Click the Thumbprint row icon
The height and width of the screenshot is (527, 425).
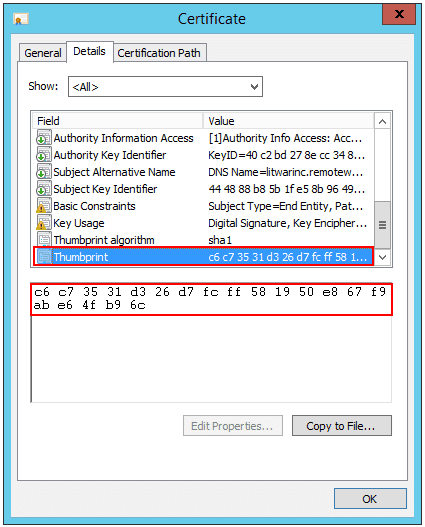pos(44,257)
